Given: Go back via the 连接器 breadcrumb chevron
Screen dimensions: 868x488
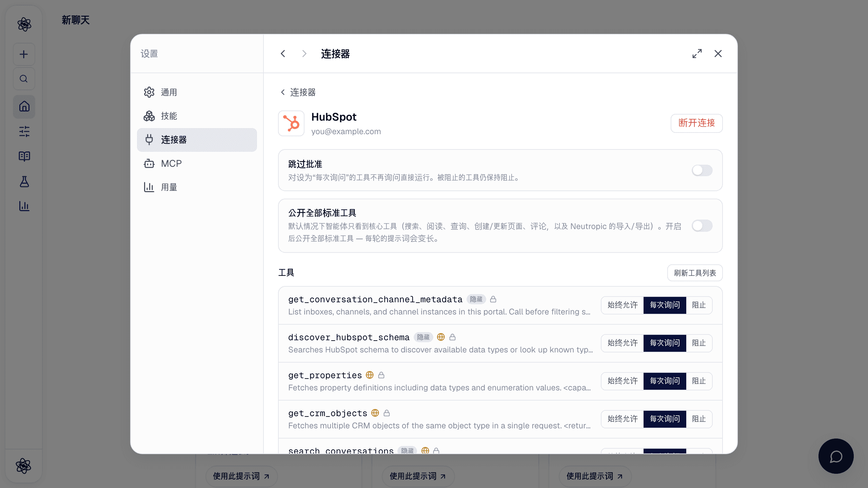Looking at the screenshot, I should 283,92.
